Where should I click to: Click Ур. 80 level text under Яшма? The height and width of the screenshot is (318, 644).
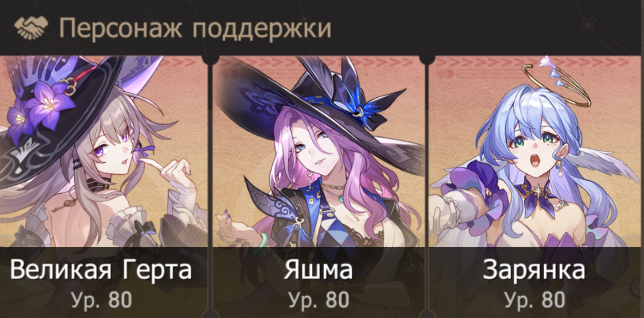point(318,300)
